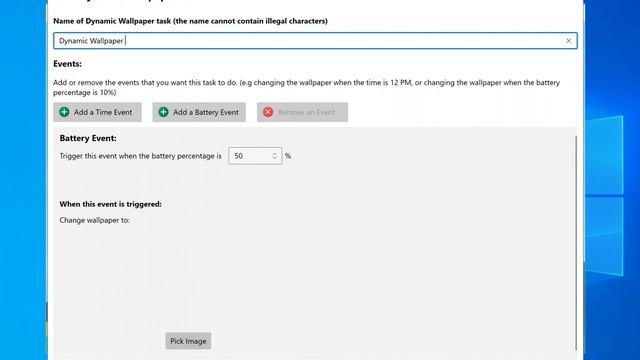This screenshot has height=360, width=640.
Task: Focus the Dynamic Wallpaper task name field
Action: pyautogui.click(x=315, y=41)
